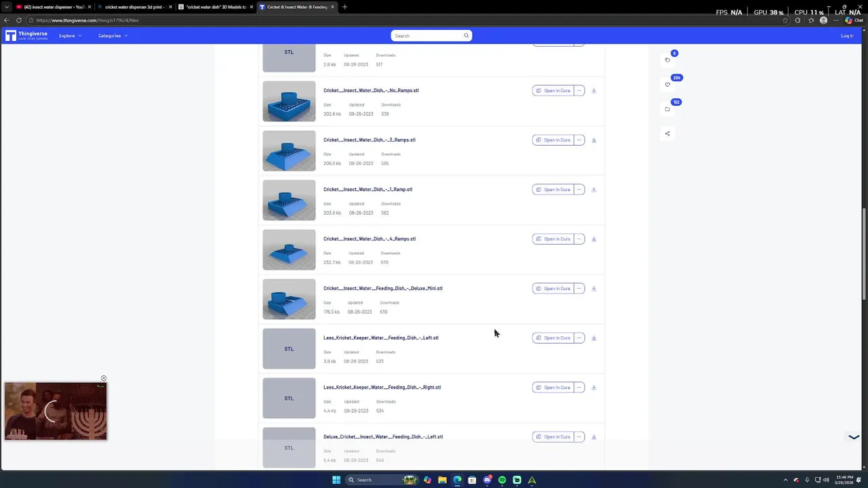Open more options for 1_Ramp.stl

point(579,189)
